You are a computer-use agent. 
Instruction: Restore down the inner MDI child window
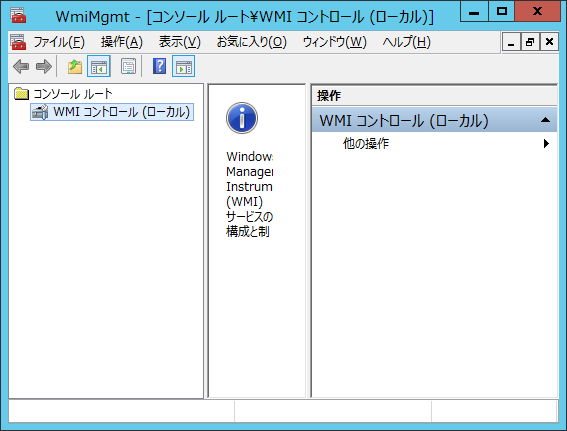tap(530, 42)
